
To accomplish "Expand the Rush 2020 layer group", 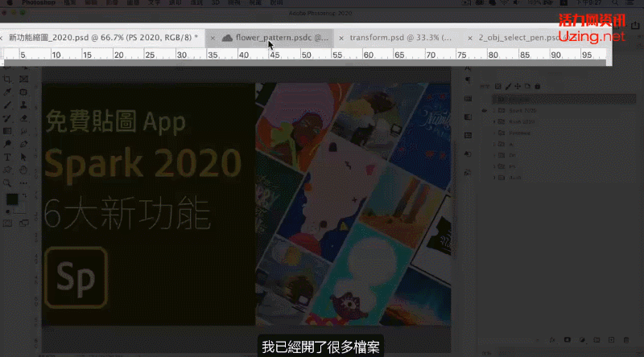I will click(494, 122).
